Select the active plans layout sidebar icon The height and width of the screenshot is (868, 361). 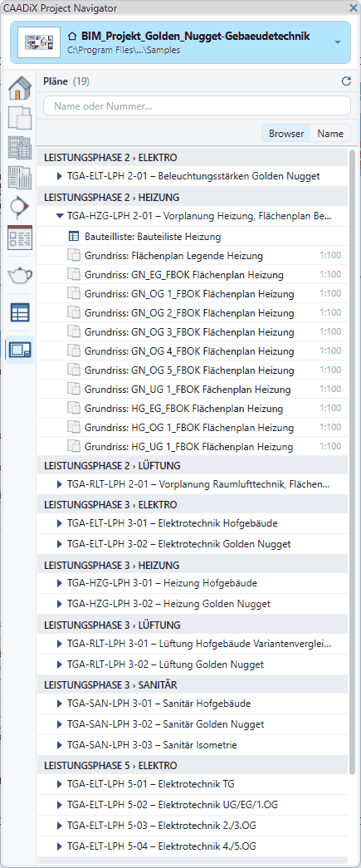point(20,350)
